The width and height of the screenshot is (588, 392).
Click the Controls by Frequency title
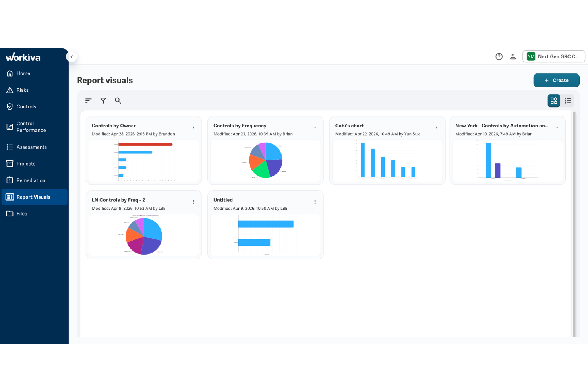tap(240, 126)
